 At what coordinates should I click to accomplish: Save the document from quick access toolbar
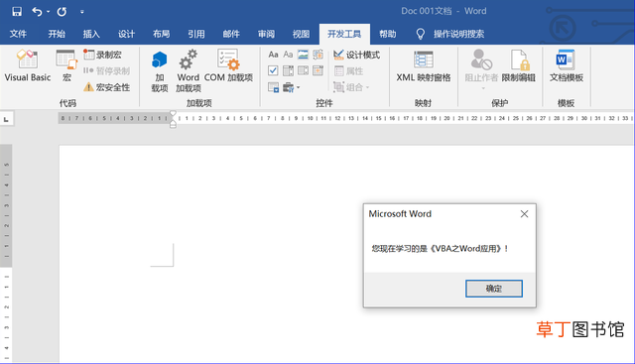(x=17, y=11)
